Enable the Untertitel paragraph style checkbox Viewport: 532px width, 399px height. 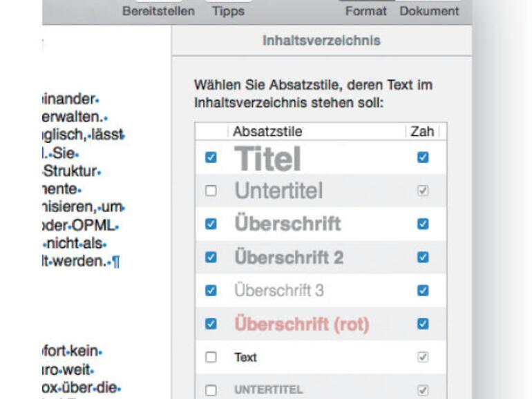[x=211, y=191]
